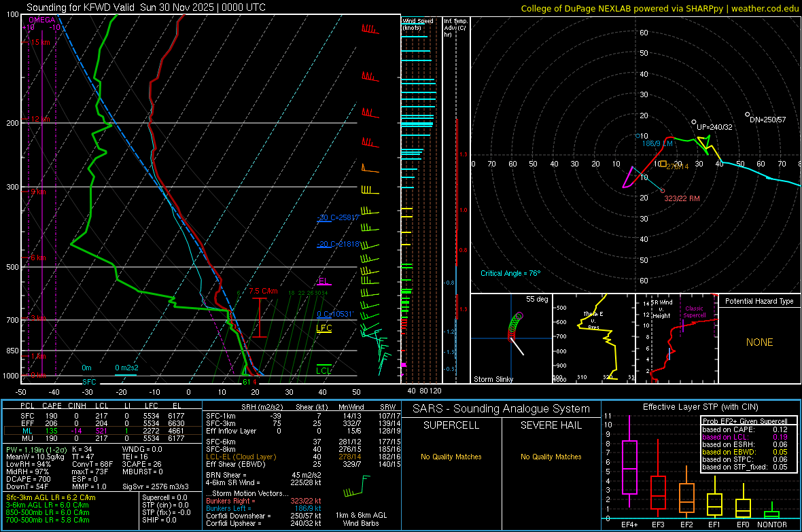
Task: Click the SigSvr = 2576 m3/s3 value
Action: 156,486
